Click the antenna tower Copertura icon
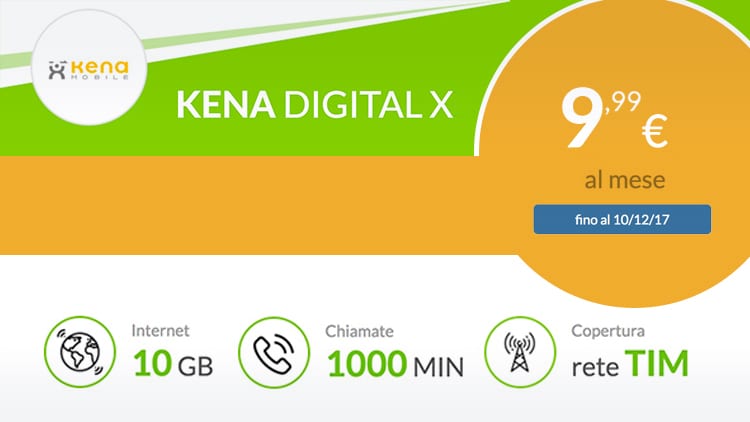This screenshot has height=422, width=750. click(520, 352)
